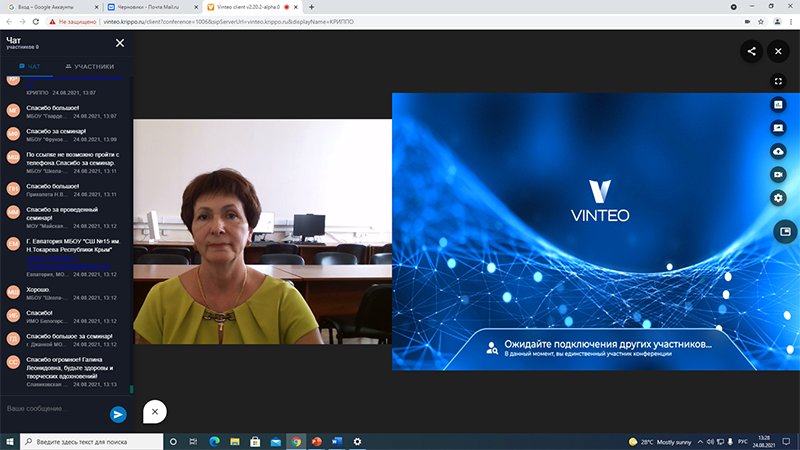
Task: Select the message 'Хорошо.'
Action: pos(38,290)
